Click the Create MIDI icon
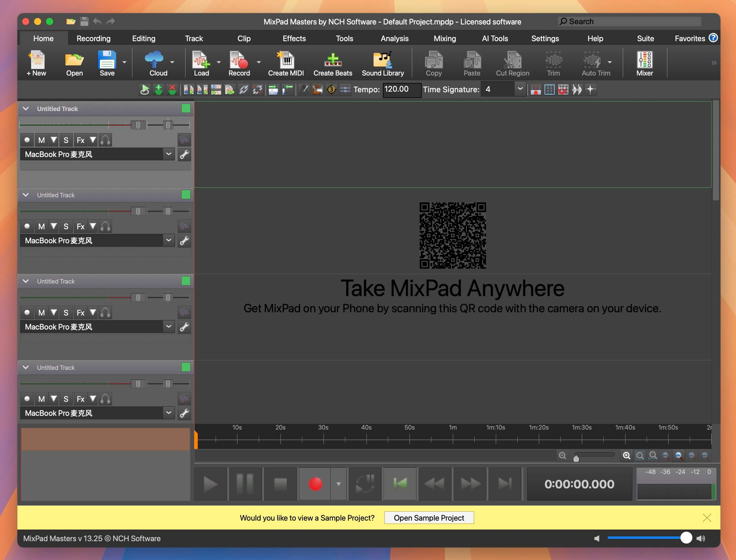This screenshot has width=736, height=560. point(286,63)
